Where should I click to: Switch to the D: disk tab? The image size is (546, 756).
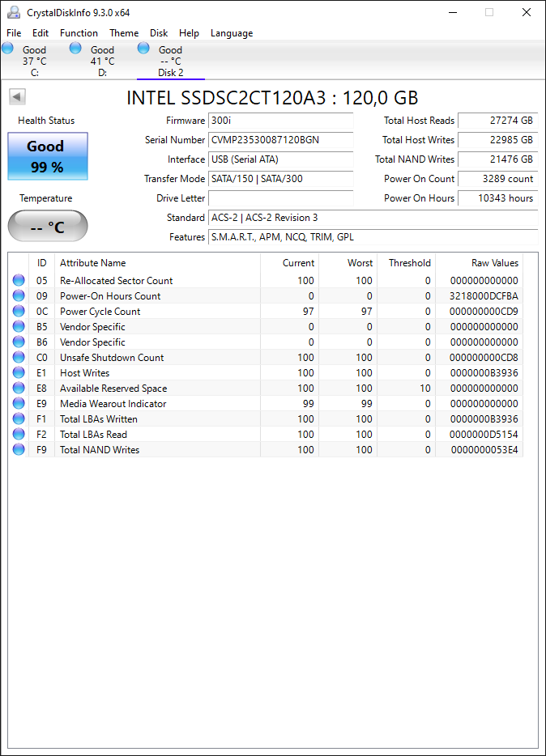(102, 61)
